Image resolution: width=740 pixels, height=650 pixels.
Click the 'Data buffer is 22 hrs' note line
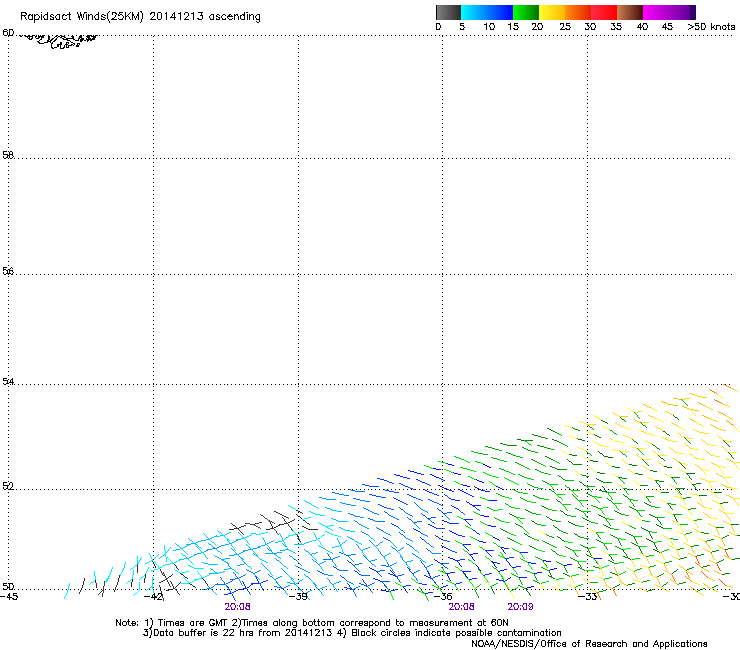pyautogui.click(x=352, y=633)
